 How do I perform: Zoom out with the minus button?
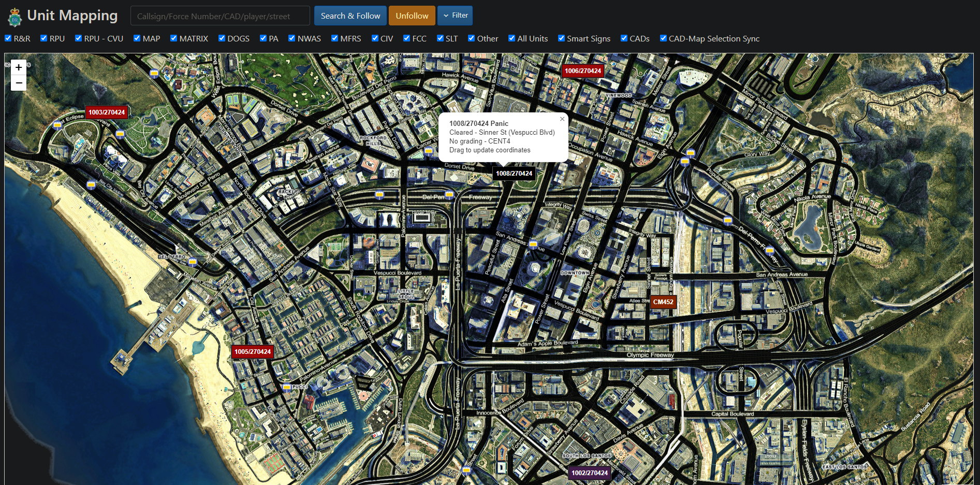(x=19, y=83)
